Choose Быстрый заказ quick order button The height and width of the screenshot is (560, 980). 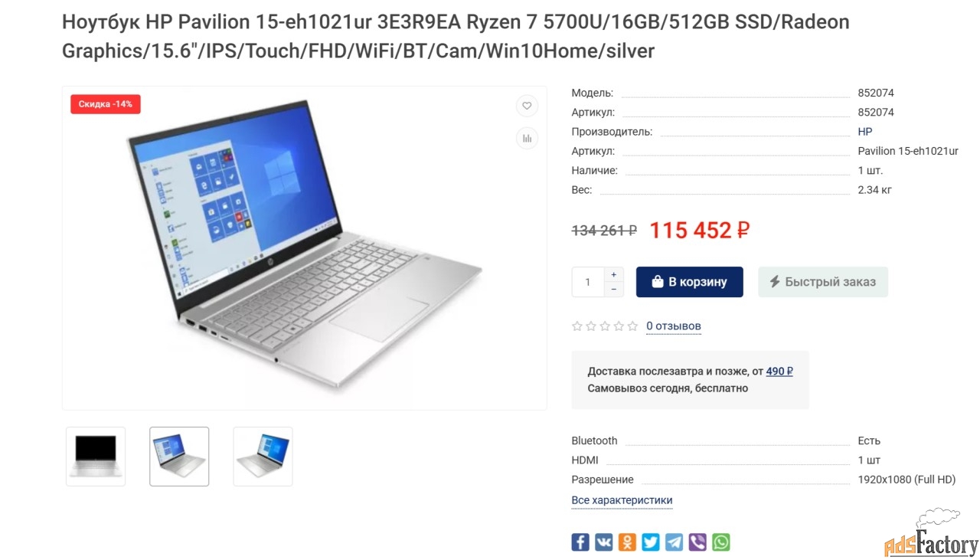[823, 282]
